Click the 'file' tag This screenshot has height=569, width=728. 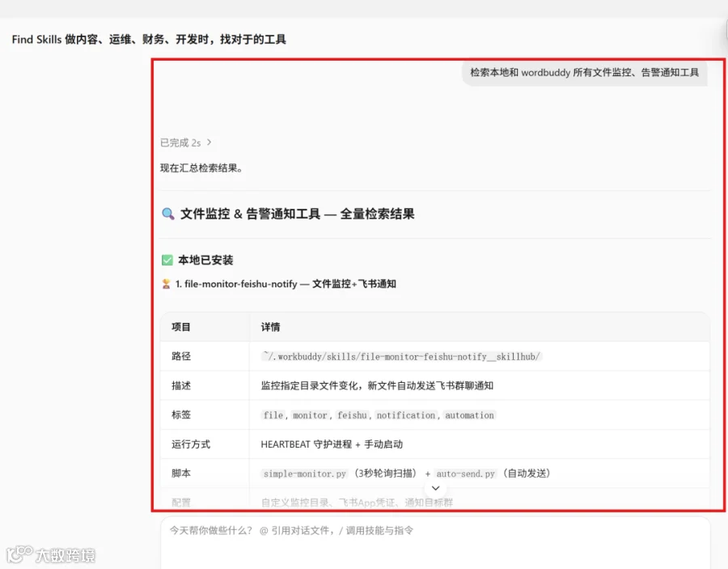pyautogui.click(x=273, y=414)
